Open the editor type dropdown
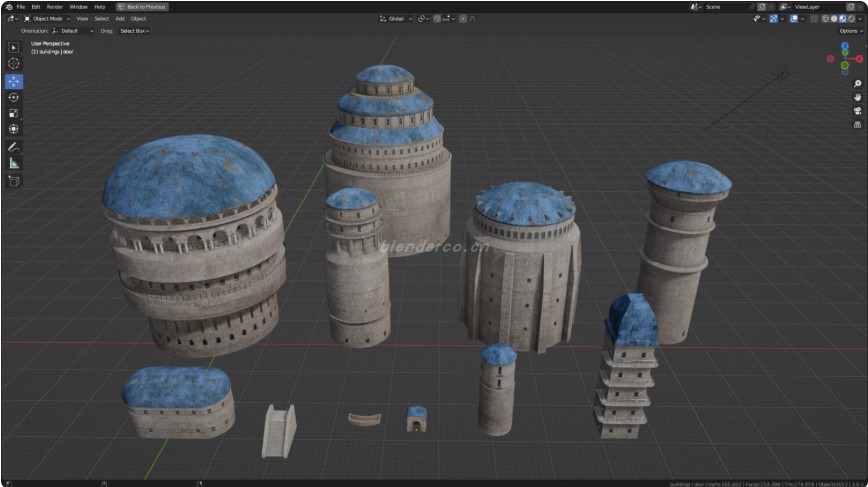The height and width of the screenshot is (487, 868). click(12, 19)
